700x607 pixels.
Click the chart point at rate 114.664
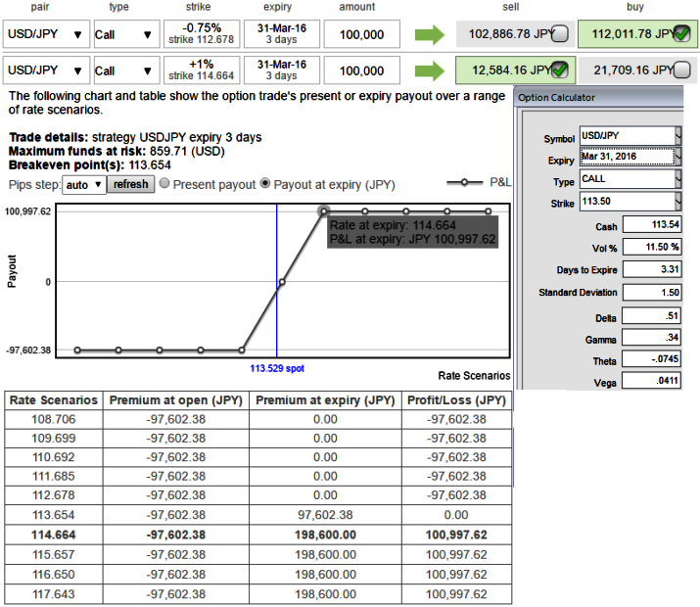pos(323,211)
